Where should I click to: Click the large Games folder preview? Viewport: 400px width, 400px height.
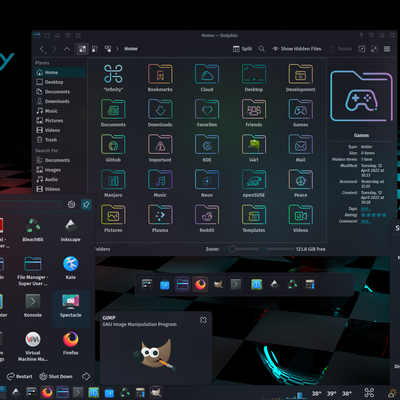point(361,96)
